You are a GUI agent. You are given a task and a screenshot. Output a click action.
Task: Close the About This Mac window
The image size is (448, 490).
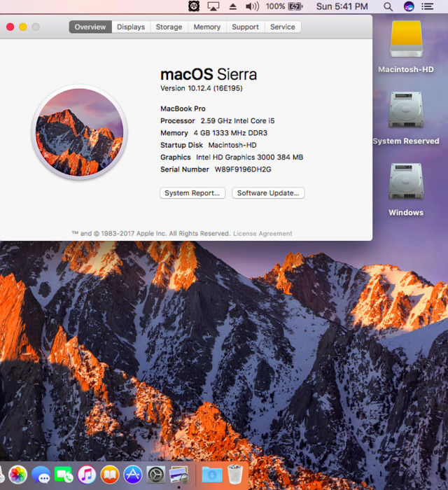(10, 27)
